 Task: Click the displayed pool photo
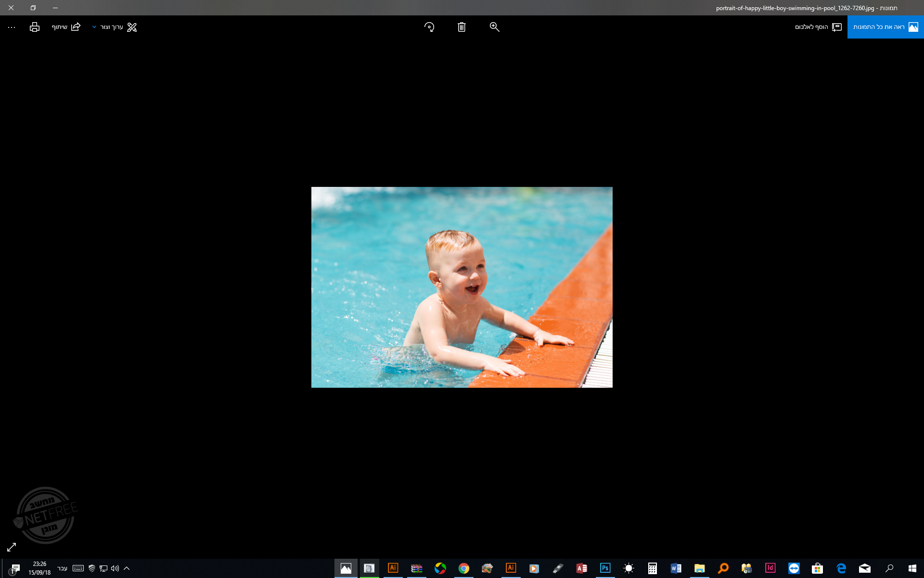(462, 287)
